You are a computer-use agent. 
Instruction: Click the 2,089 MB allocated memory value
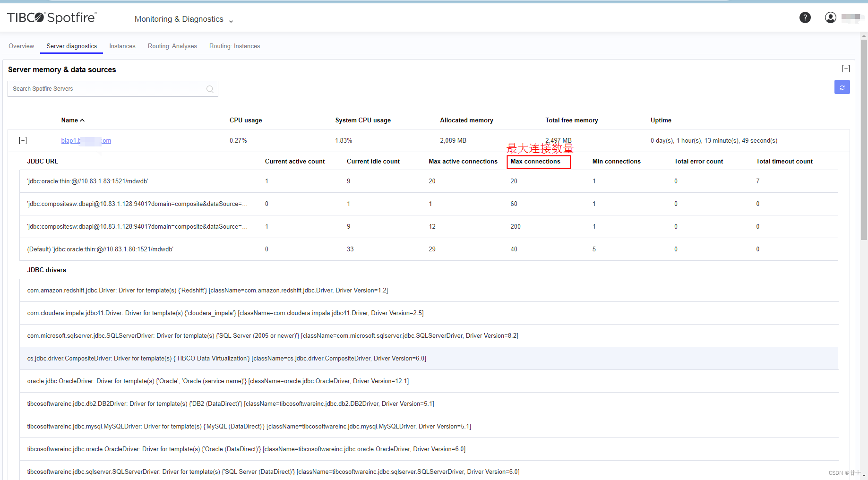(453, 141)
